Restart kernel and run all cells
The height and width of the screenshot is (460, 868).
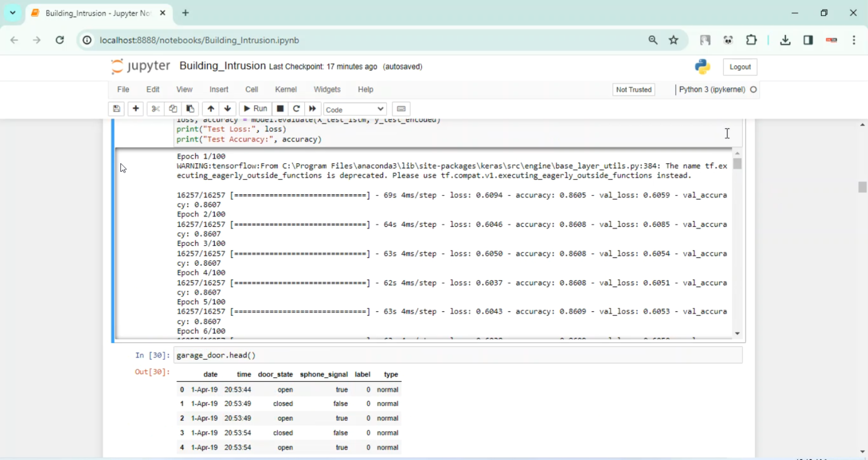click(x=312, y=109)
